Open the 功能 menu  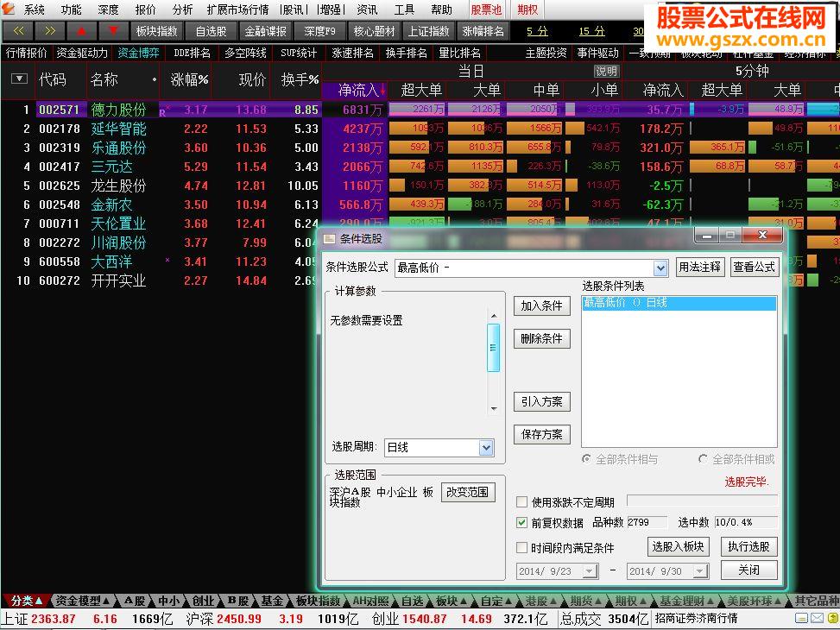pos(72,9)
